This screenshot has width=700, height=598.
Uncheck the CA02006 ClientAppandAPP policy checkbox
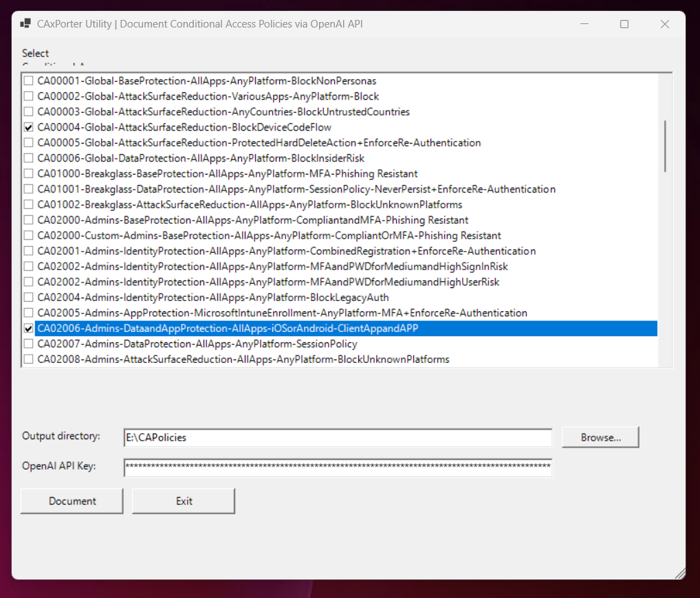coord(28,329)
